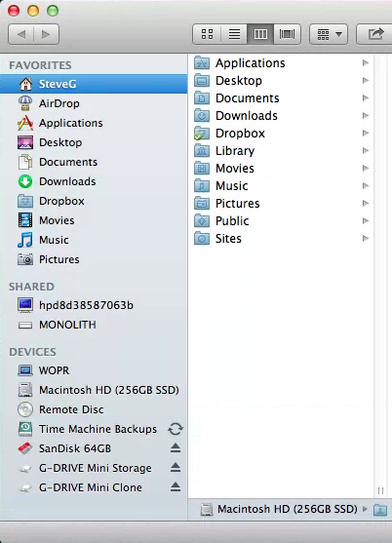Go back with the left arrow button

pos(21,34)
